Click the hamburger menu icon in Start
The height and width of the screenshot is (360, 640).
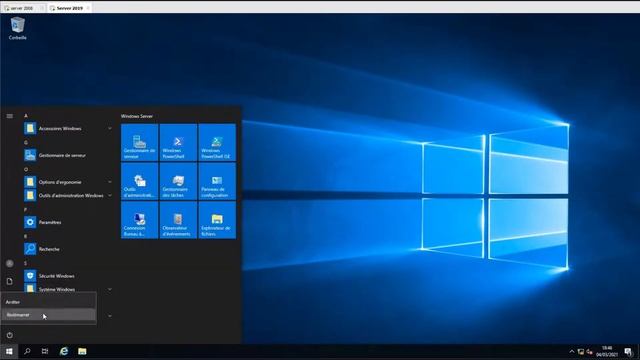[x=9, y=116]
